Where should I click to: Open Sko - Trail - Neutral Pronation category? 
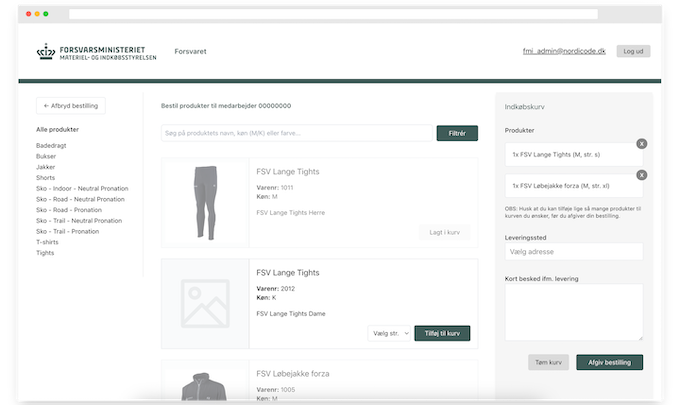click(79, 221)
